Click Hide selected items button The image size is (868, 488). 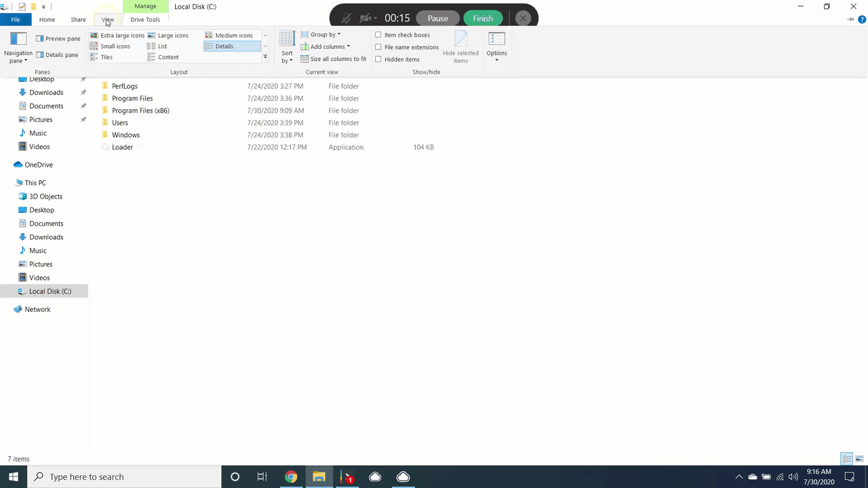click(461, 47)
